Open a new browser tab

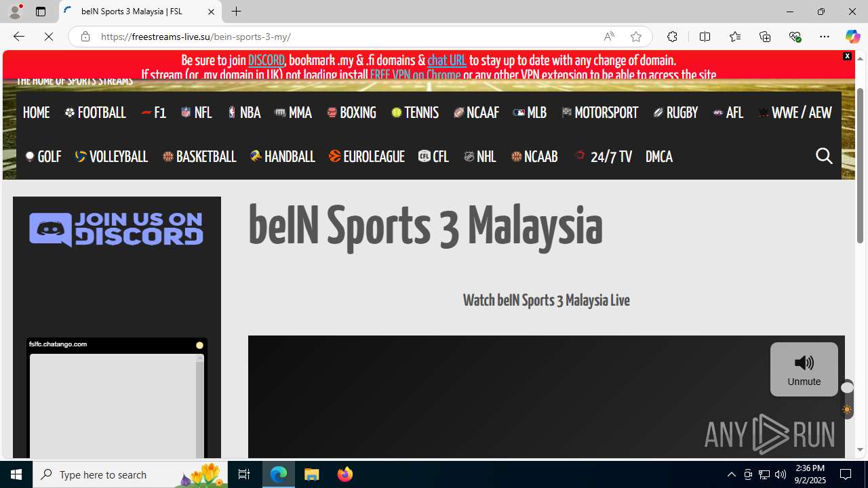click(x=236, y=12)
